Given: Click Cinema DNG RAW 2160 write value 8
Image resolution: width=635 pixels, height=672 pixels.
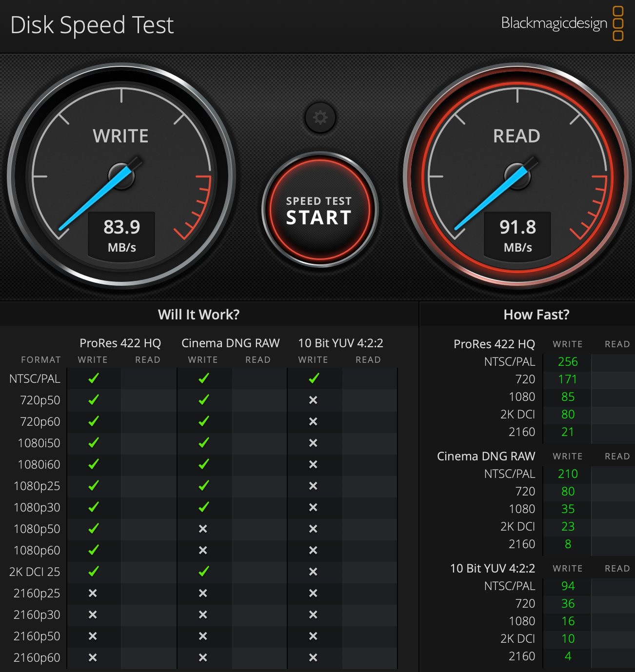Looking at the screenshot, I should pyautogui.click(x=568, y=544).
